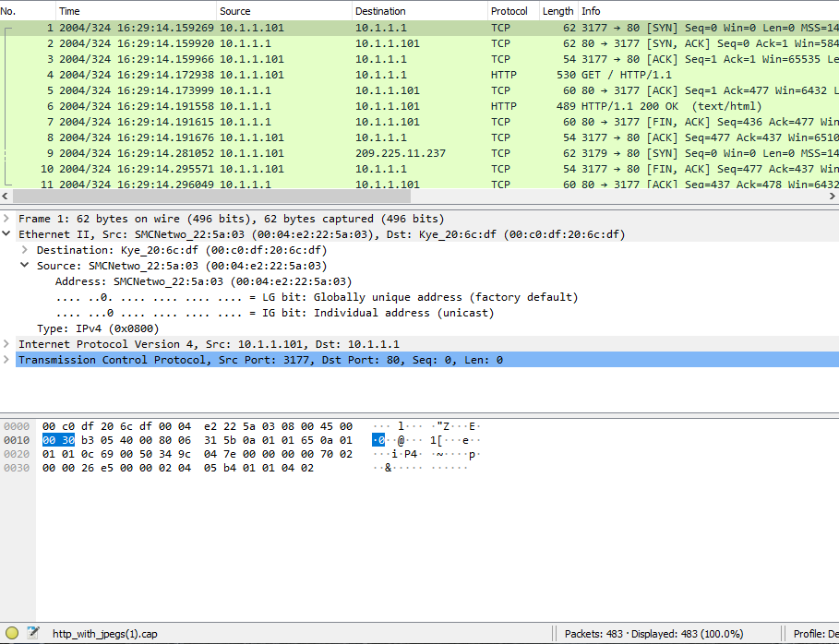Viewport: 839px width, 644px height.
Task: Click hex bytes 26 e5 in row 0030
Action: 97,468
